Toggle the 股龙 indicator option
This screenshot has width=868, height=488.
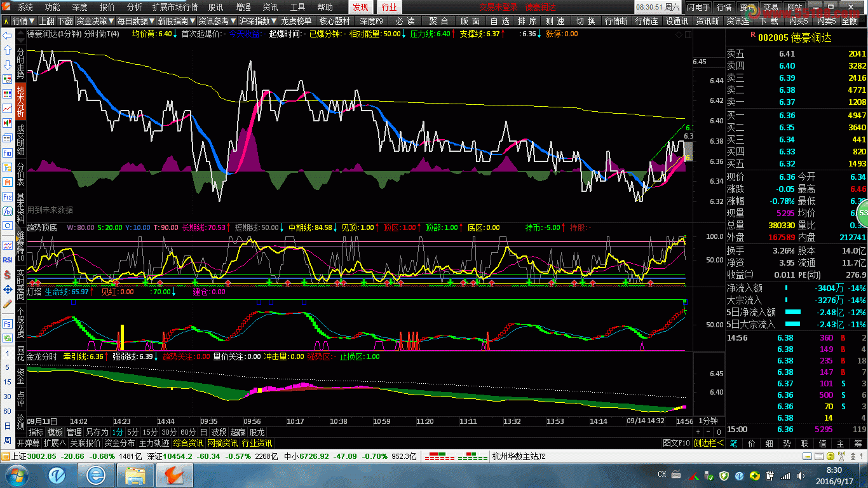point(257,432)
